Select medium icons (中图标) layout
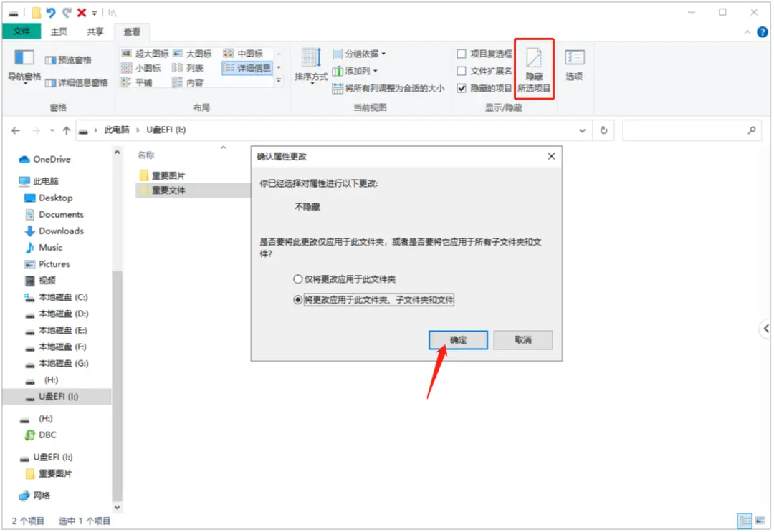This screenshot has width=774, height=532. 244,53
